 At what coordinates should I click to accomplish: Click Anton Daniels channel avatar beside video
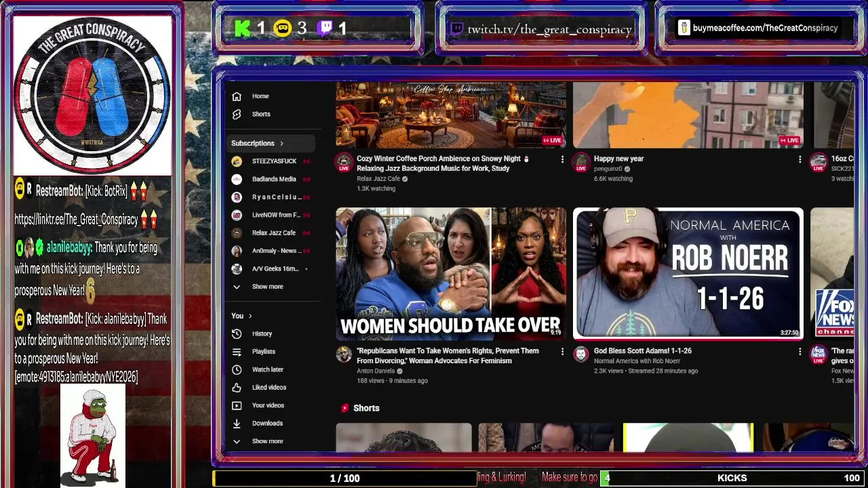click(x=344, y=354)
